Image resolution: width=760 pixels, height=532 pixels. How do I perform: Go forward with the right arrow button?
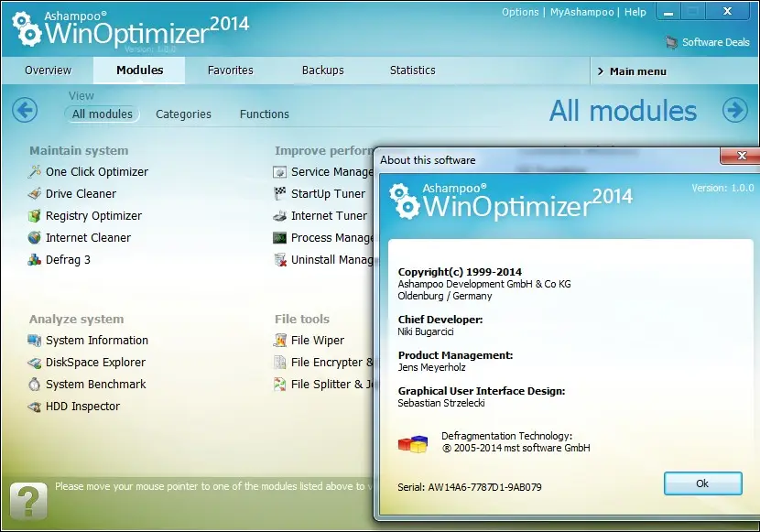tap(734, 110)
